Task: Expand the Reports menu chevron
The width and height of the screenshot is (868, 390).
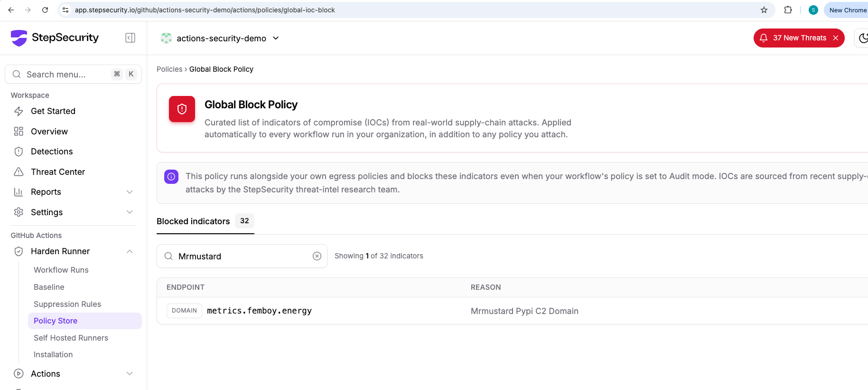Action: (130, 192)
